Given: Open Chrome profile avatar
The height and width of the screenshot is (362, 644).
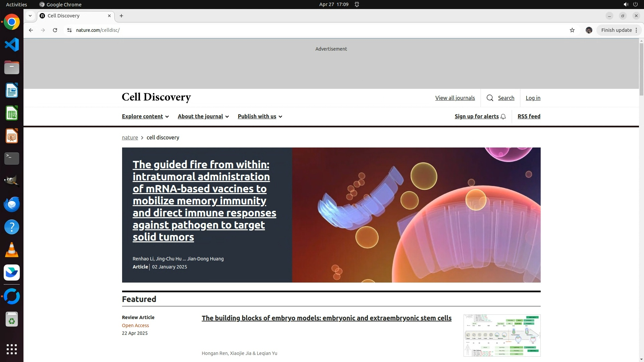Looking at the screenshot, I should pyautogui.click(x=589, y=30).
